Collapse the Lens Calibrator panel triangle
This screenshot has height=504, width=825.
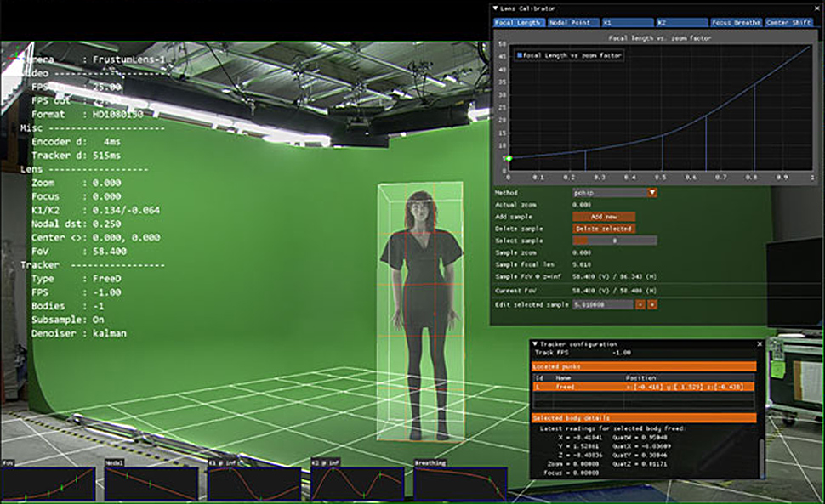(497, 8)
